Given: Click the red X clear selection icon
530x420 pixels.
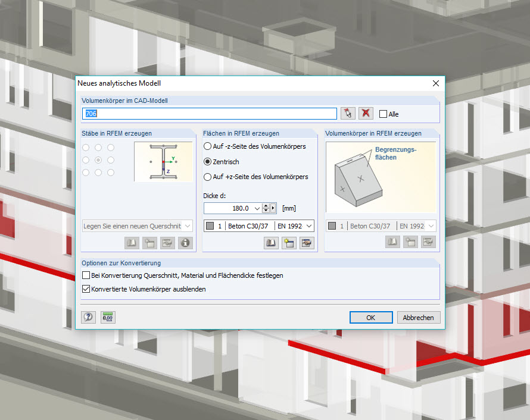Looking at the screenshot, I should pos(366,113).
